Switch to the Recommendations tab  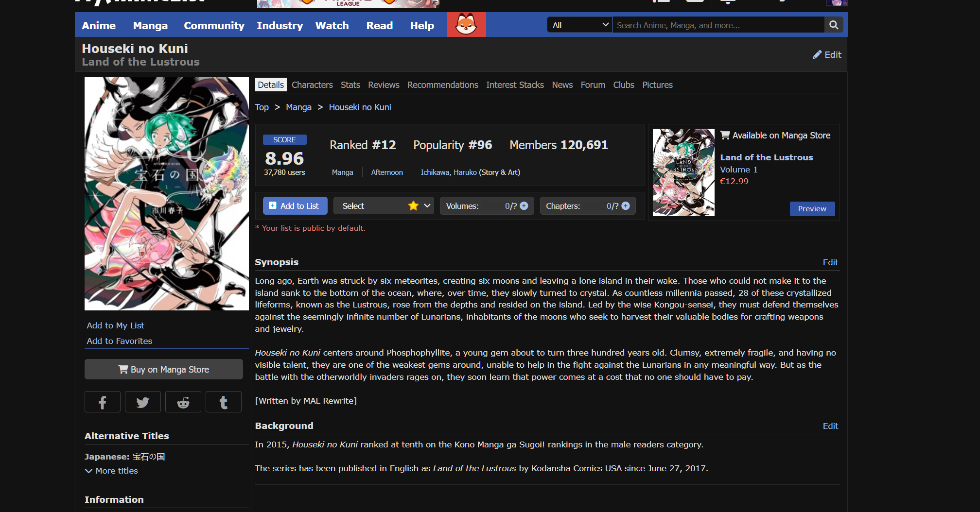point(443,85)
